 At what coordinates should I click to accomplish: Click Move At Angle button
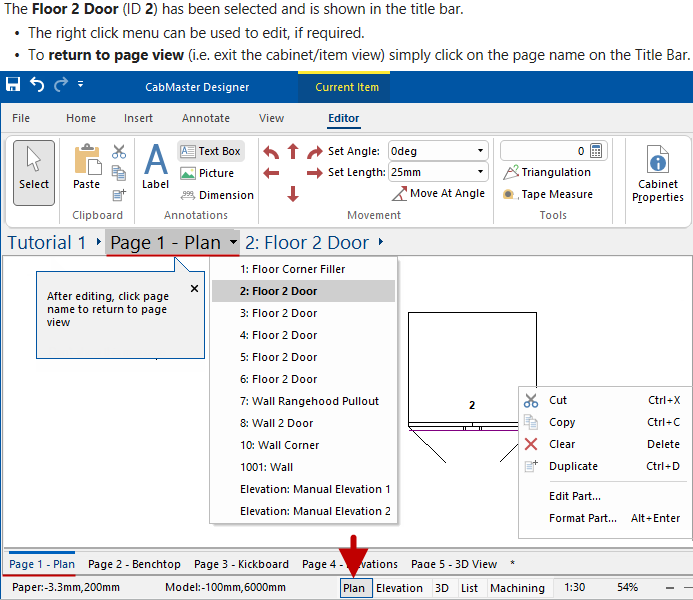[x=438, y=194]
